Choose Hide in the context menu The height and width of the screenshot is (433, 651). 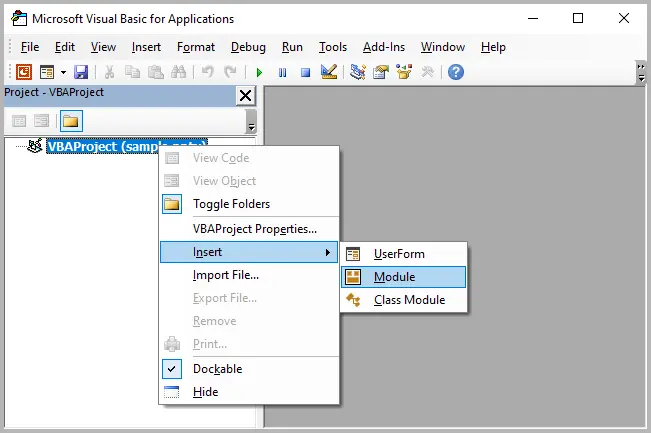pos(249,392)
